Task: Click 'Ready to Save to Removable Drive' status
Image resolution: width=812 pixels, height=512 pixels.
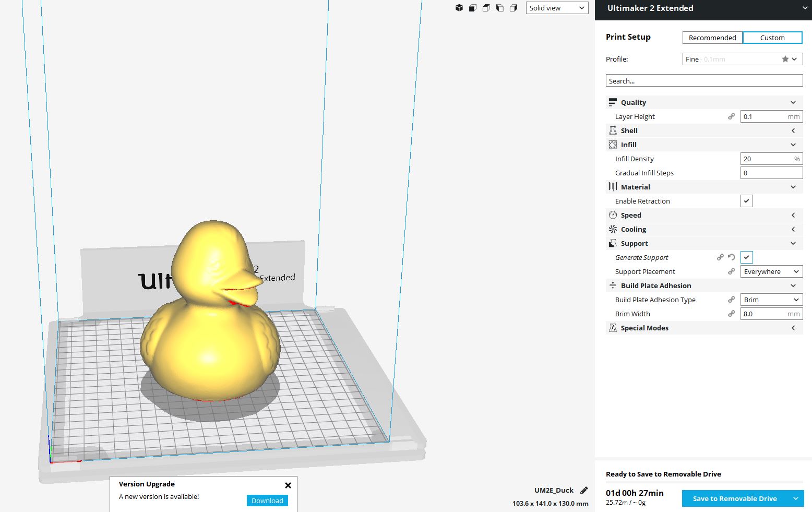Action: point(663,474)
